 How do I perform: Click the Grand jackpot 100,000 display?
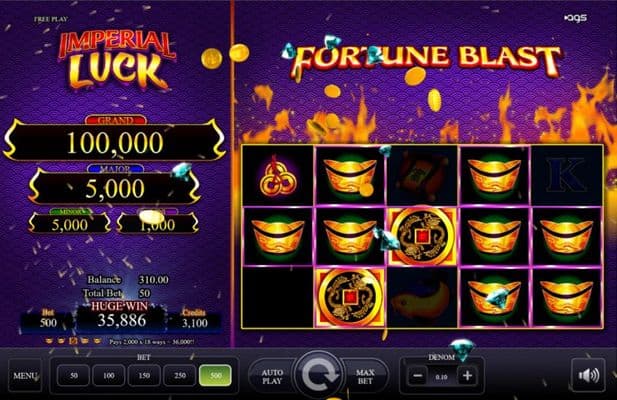coord(115,142)
